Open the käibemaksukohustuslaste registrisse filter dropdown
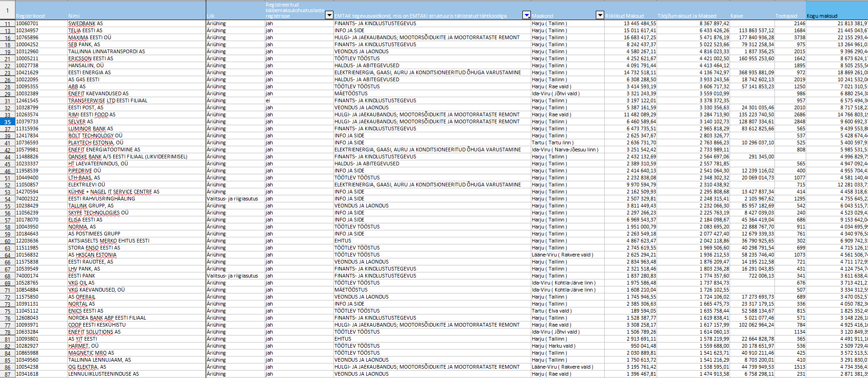Viewport: 868px width, 378px height. [x=329, y=15]
